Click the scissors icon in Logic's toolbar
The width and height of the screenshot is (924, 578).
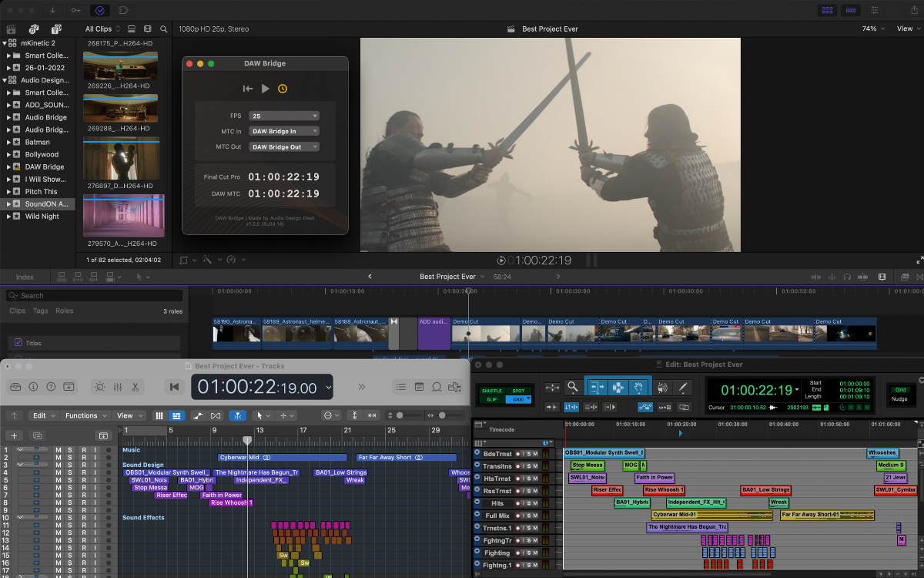135,387
